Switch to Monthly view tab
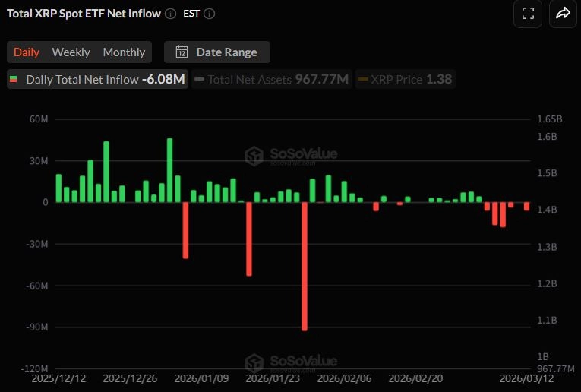581x392 pixels. click(124, 52)
